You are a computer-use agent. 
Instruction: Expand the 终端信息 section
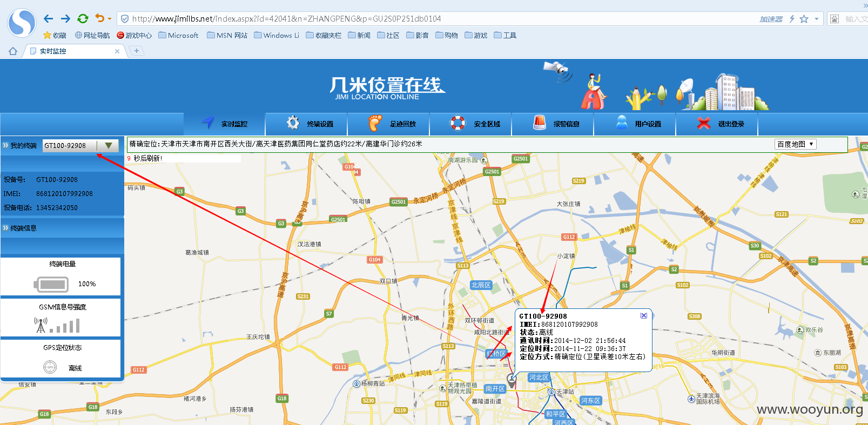pos(19,228)
